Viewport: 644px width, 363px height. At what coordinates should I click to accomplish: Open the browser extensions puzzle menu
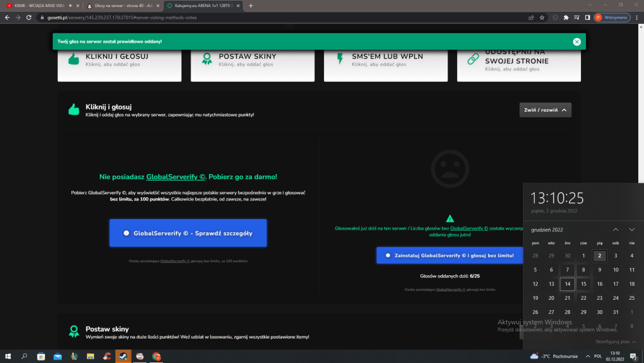566,17
